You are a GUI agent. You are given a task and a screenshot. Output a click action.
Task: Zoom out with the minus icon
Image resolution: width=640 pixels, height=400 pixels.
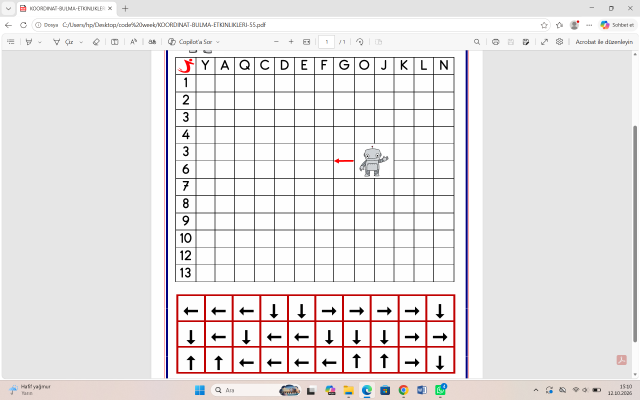pyautogui.click(x=276, y=42)
